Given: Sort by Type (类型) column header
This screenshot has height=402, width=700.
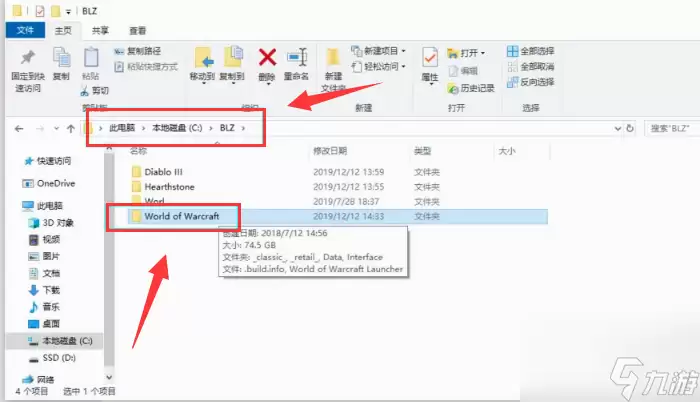Looking at the screenshot, I should click(422, 151).
